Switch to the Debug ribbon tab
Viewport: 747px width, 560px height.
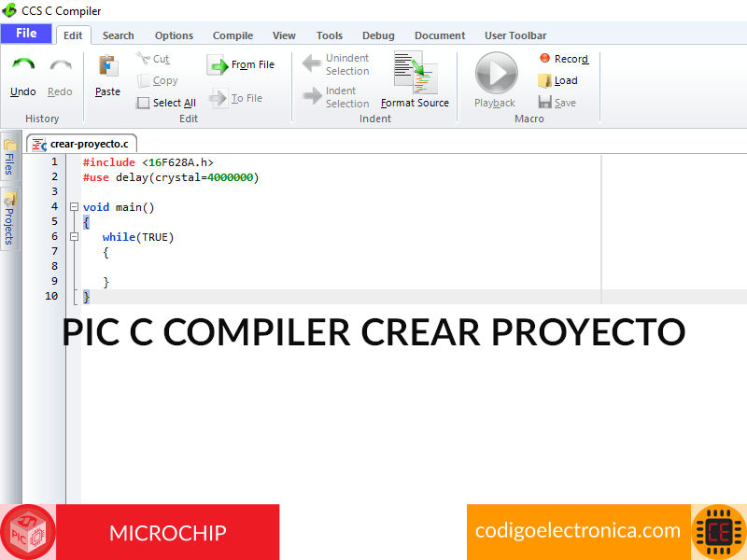(378, 35)
